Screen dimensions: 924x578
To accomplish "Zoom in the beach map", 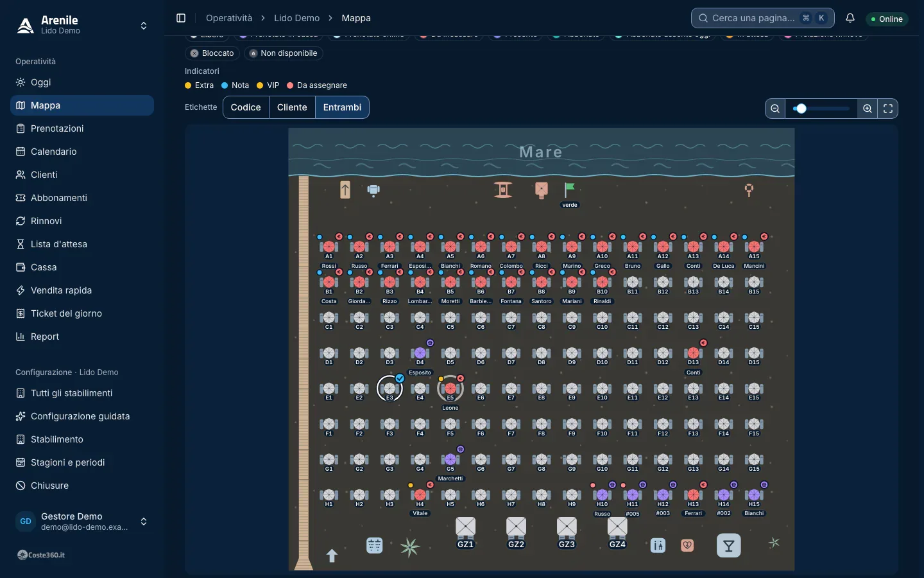I will (868, 109).
